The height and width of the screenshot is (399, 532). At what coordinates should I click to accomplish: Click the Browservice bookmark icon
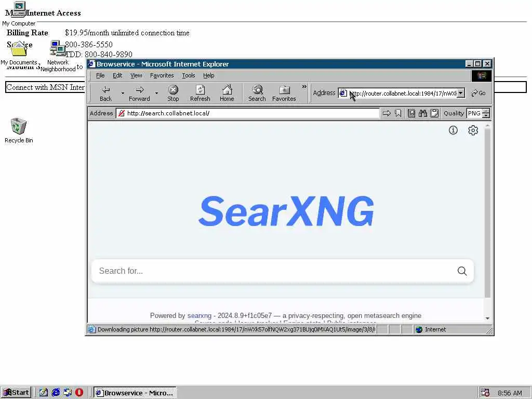click(398, 113)
